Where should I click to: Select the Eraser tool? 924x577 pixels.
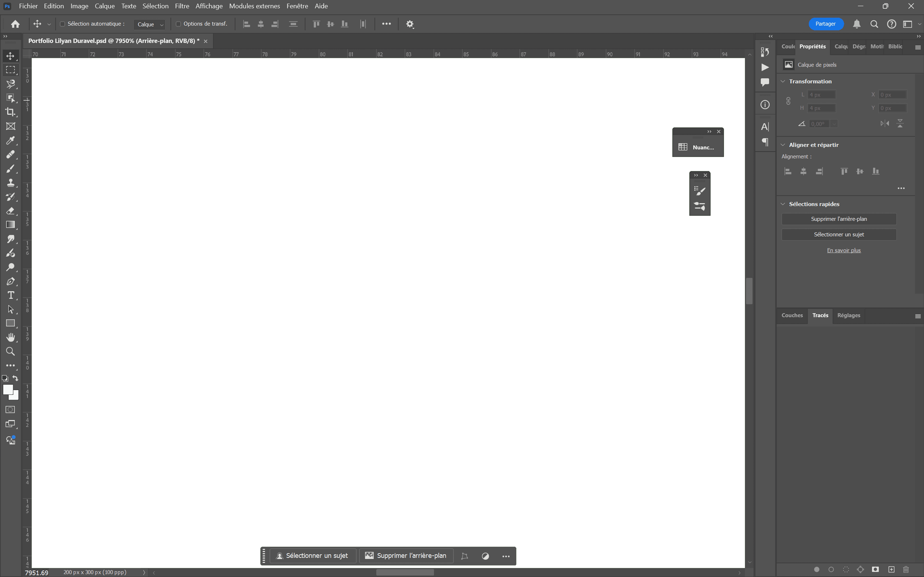tap(10, 211)
